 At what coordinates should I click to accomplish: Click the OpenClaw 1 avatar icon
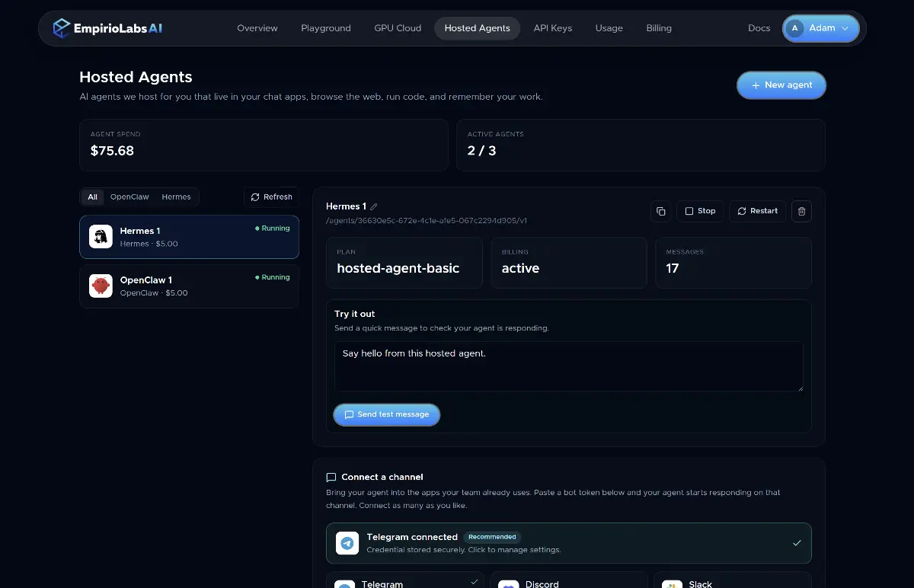[x=101, y=286]
